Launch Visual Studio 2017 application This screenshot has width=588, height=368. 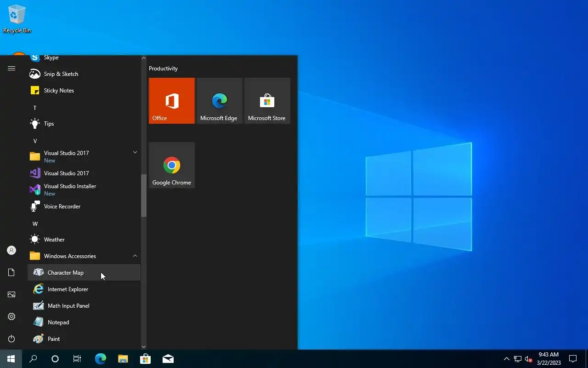coord(84,173)
